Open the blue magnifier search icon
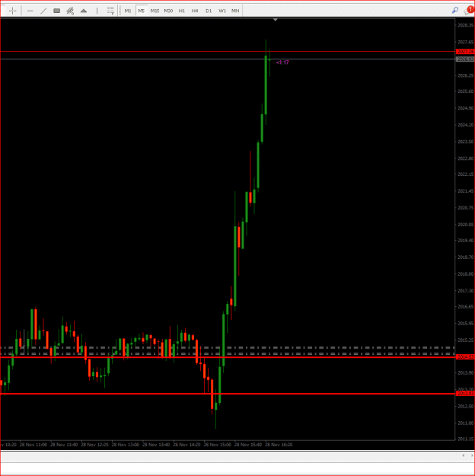The height and width of the screenshot is (476, 475). coord(455,11)
